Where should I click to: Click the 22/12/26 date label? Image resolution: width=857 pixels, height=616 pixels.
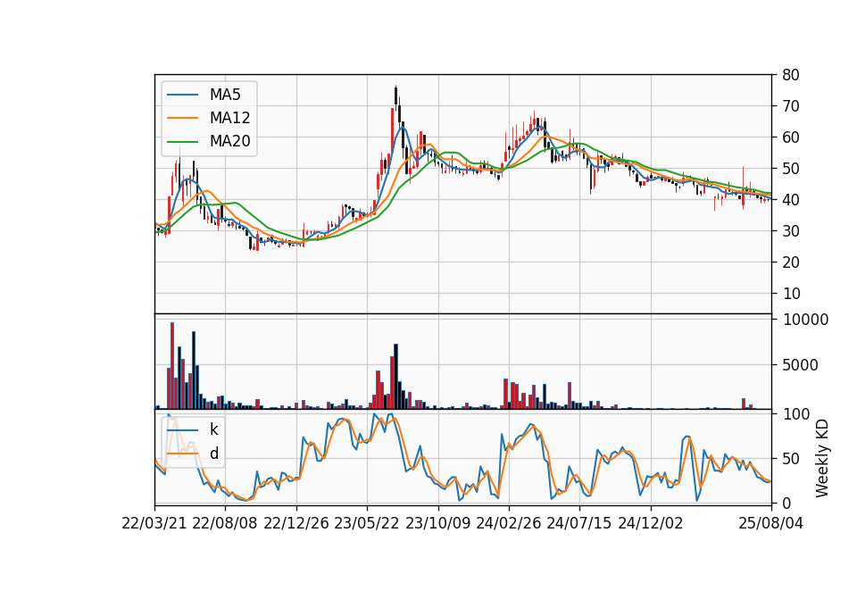click(296, 523)
